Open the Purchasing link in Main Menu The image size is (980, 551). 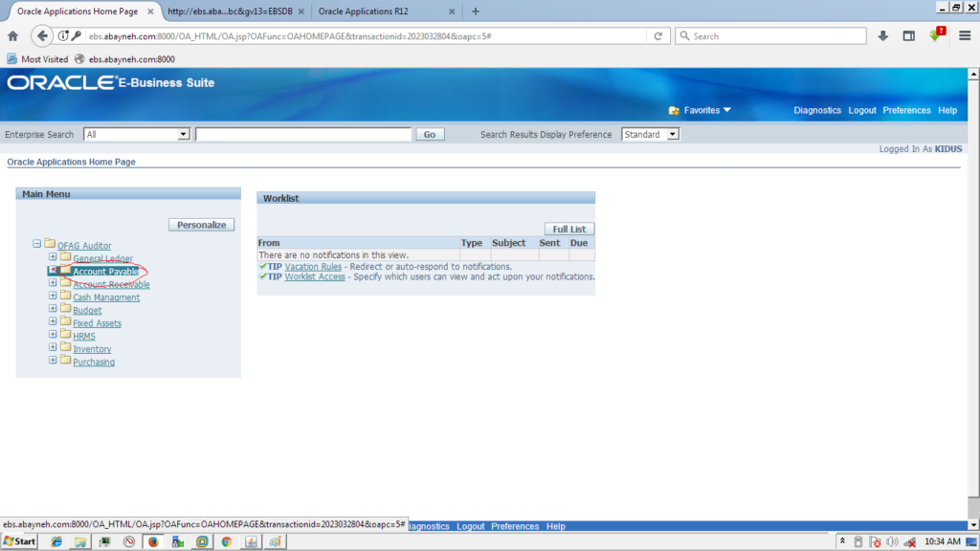[x=94, y=362]
